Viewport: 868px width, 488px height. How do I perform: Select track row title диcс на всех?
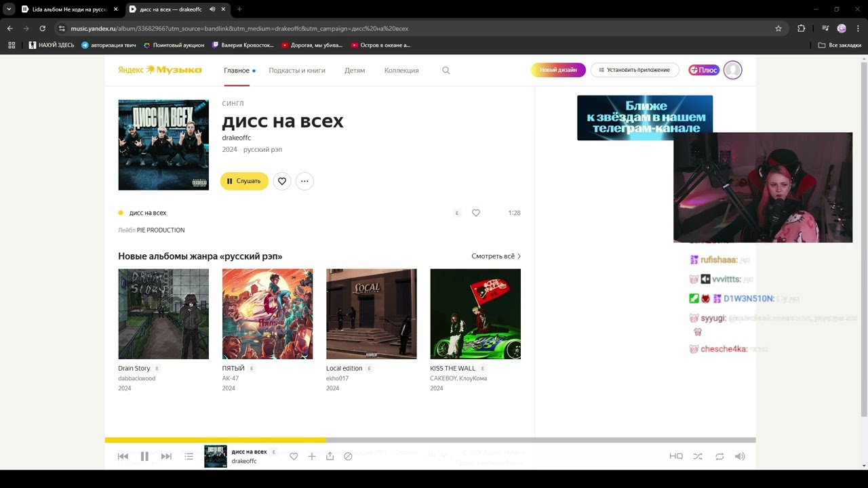148,213
